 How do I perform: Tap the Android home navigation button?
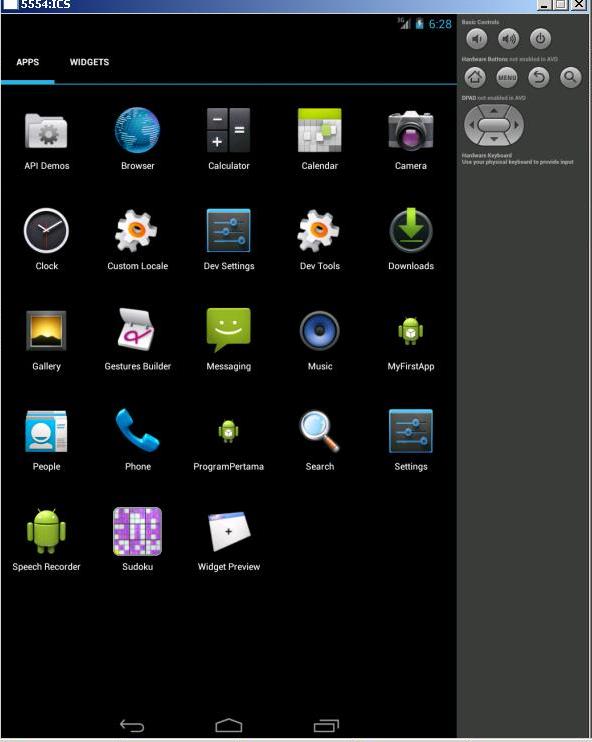pyautogui.click(x=229, y=724)
